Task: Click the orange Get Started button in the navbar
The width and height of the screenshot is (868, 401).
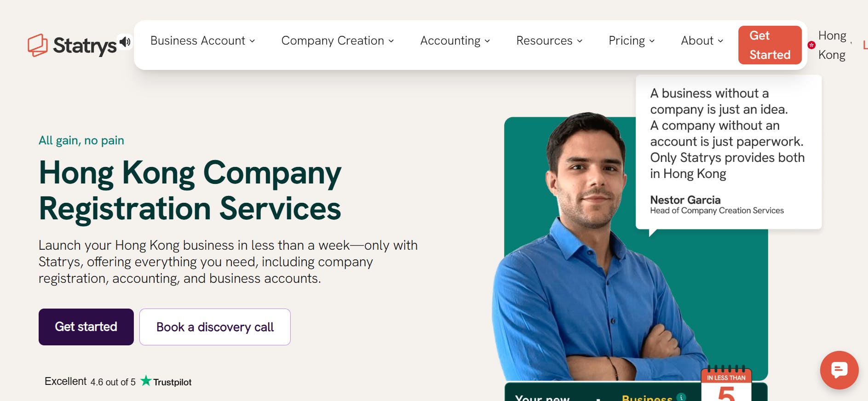Action: [770, 45]
